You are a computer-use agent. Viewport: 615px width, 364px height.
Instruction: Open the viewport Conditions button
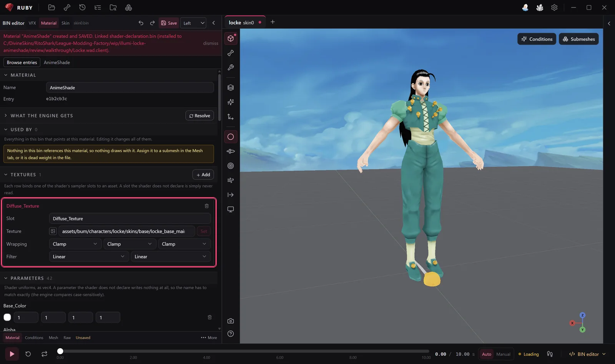pyautogui.click(x=537, y=39)
